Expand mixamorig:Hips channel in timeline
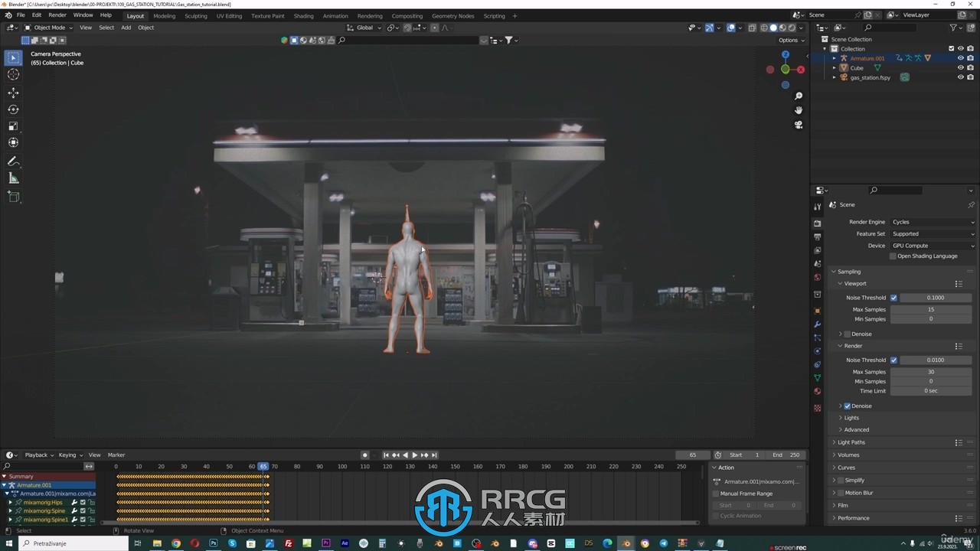This screenshot has height=551, width=980. point(10,502)
